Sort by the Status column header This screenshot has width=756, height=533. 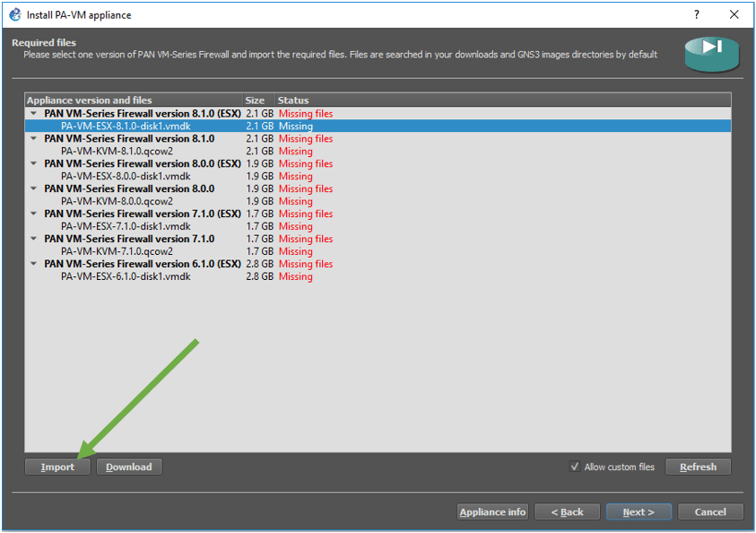click(503, 100)
